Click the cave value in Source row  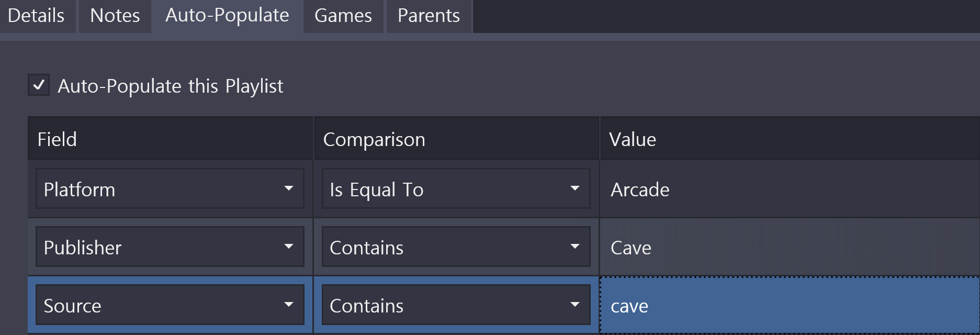[788, 305]
